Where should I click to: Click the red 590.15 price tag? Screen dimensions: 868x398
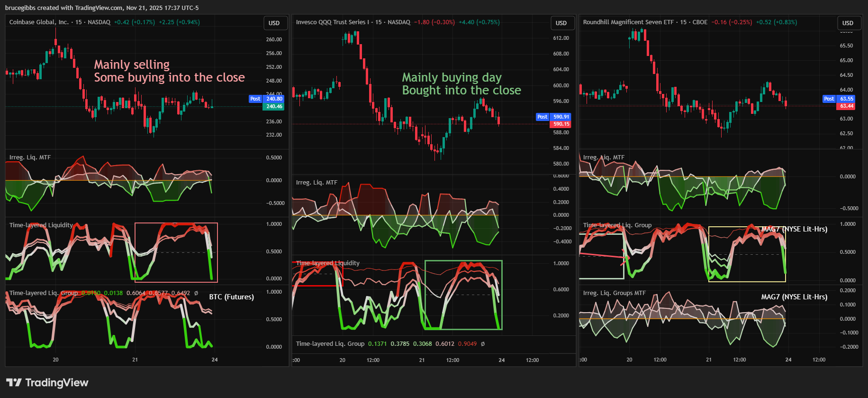point(561,124)
